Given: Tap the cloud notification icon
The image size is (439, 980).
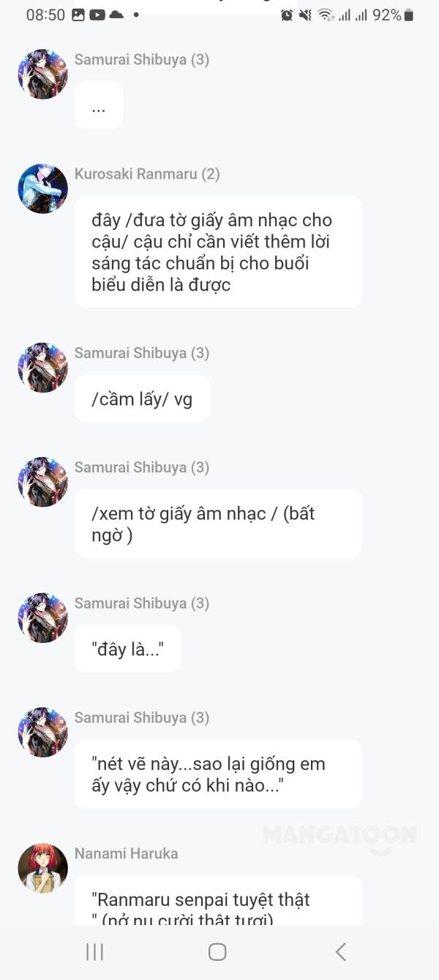Looking at the screenshot, I should click(116, 15).
